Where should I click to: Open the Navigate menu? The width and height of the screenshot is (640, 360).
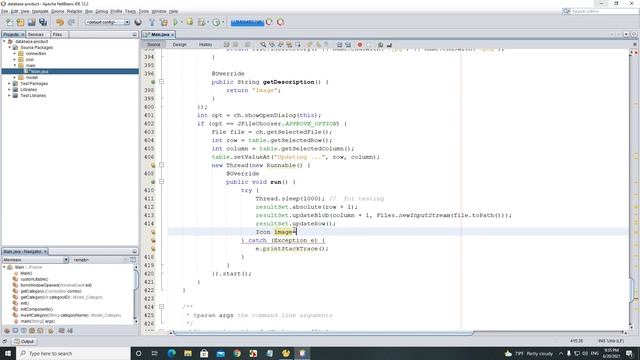coord(40,11)
